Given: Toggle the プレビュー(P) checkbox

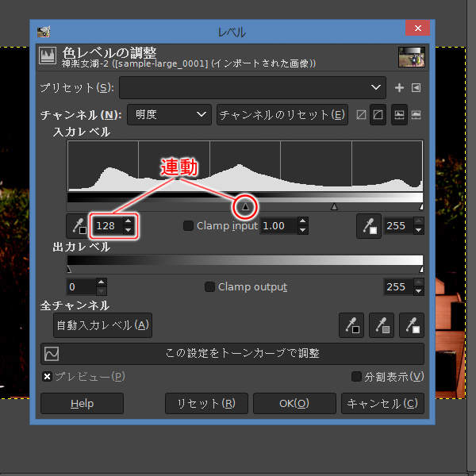Looking at the screenshot, I should click(x=48, y=377).
